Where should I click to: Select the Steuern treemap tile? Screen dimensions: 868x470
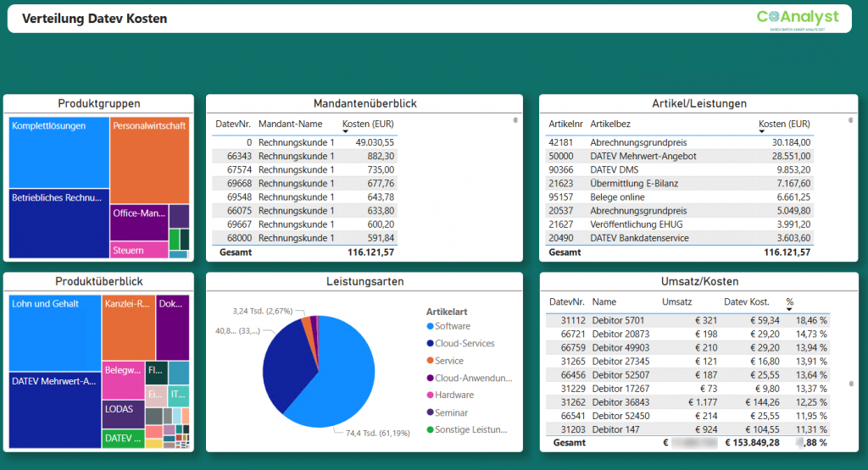139,250
